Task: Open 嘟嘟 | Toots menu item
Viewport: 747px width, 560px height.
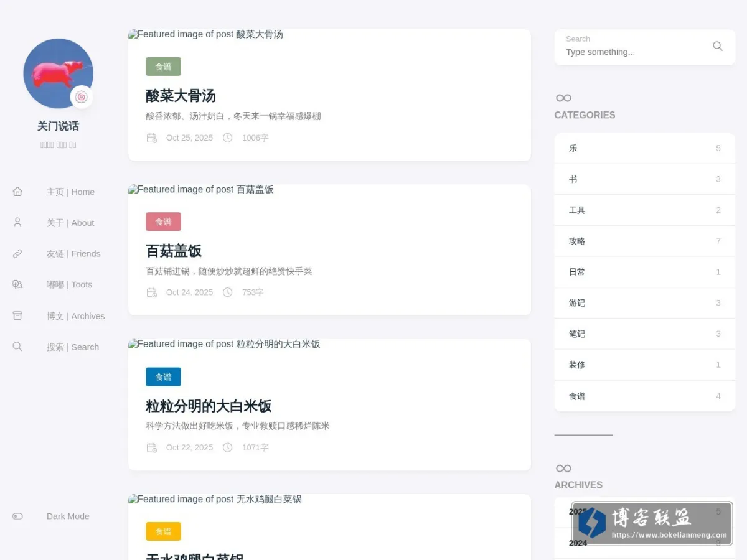Action: tap(69, 285)
